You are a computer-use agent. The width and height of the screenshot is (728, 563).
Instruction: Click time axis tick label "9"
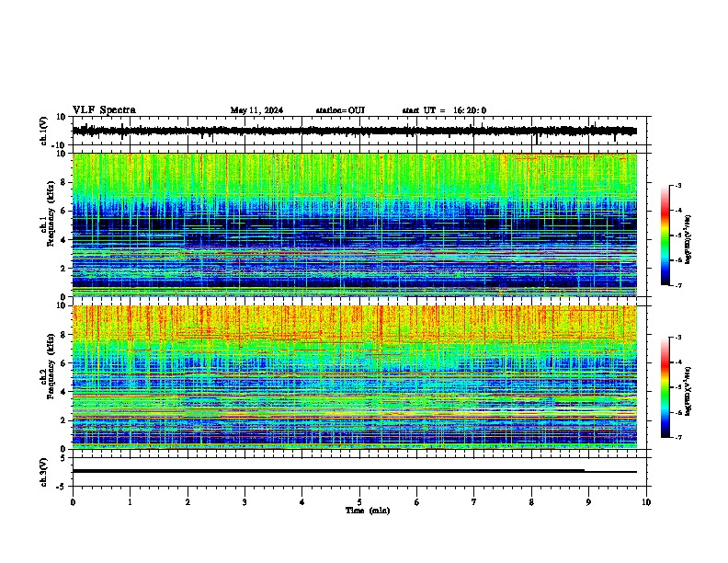click(588, 502)
